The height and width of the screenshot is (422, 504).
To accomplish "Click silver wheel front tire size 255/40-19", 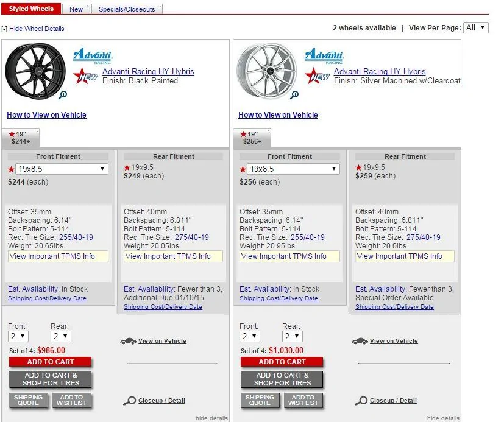I will point(308,237).
